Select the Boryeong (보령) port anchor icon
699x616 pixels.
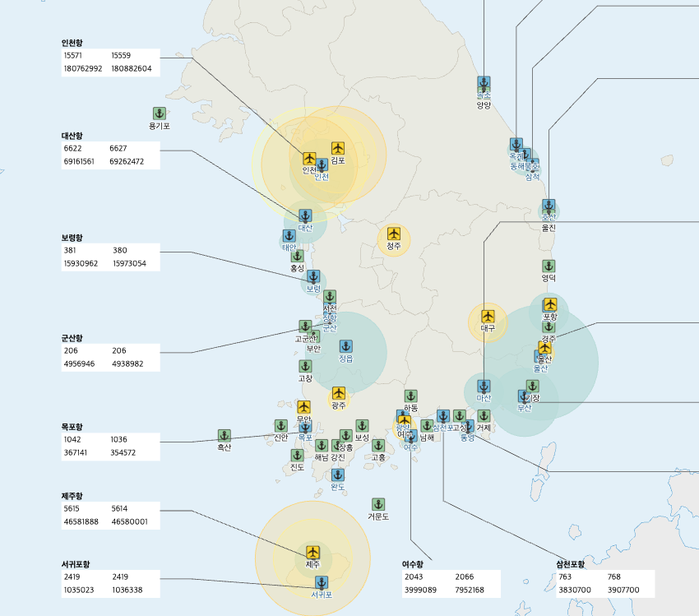click(x=312, y=277)
